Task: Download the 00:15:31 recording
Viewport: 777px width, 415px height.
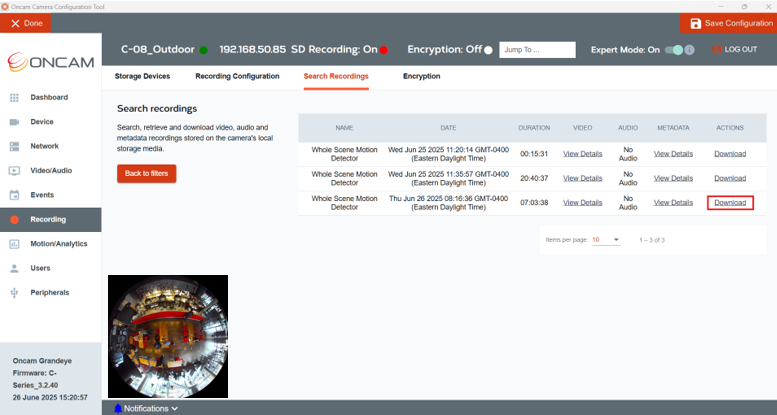Action: [x=730, y=154]
